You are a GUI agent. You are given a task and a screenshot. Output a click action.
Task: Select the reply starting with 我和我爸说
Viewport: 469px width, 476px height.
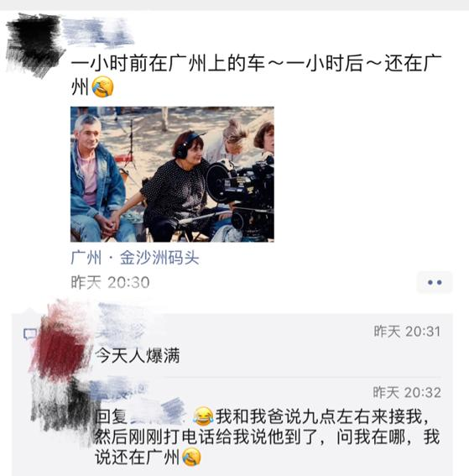click(267, 437)
